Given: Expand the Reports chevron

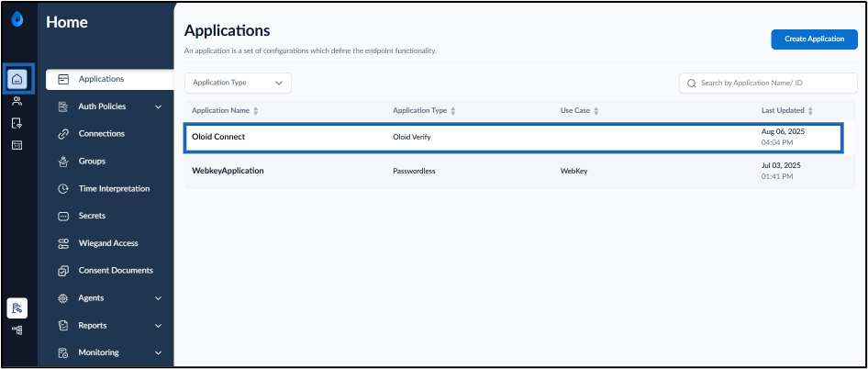Looking at the screenshot, I should (159, 326).
